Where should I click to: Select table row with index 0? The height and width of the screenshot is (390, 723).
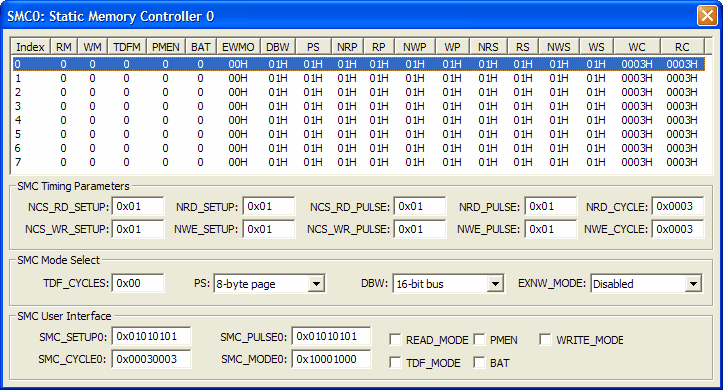pos(359,64)
